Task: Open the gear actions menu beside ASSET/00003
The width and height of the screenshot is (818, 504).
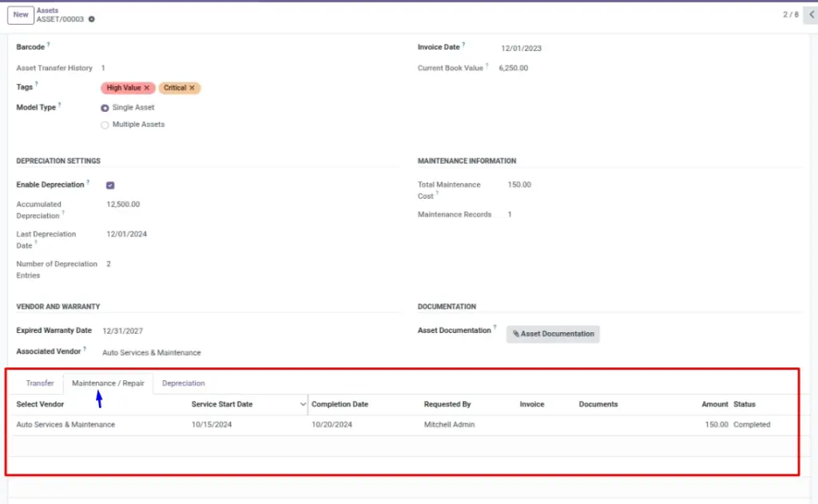Action: pyautogui.click(x=91, y=19)
